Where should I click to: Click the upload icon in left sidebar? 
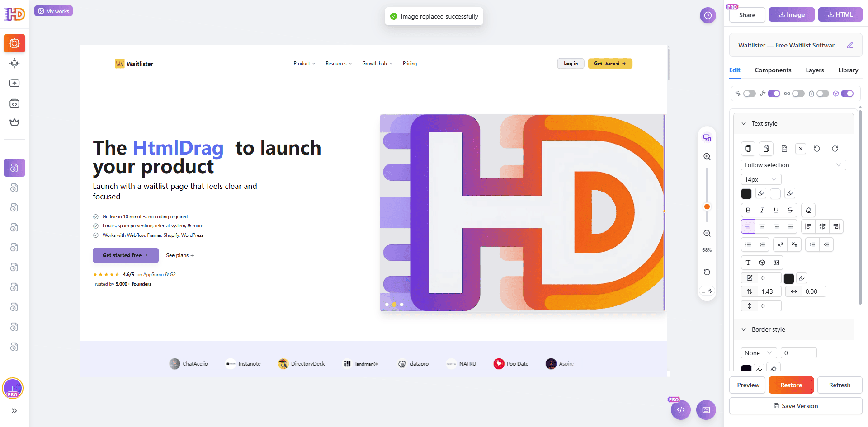point(14,83)
